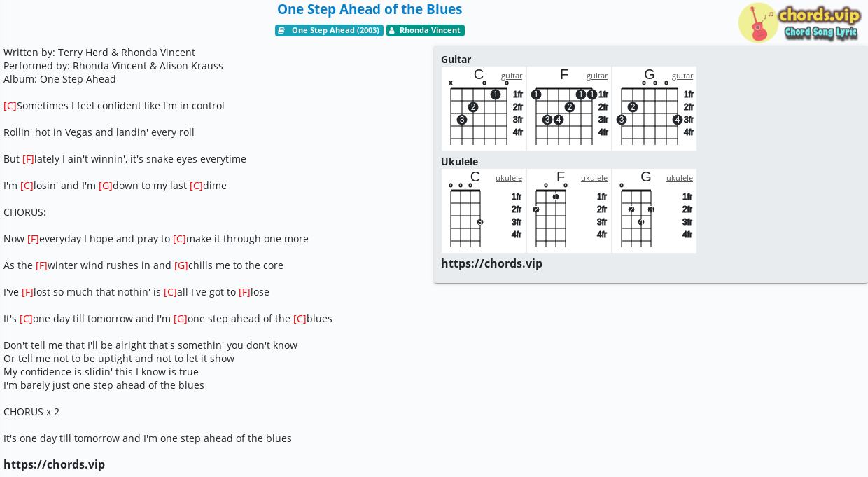Open the ukulele link above the C chord
This screenshot has height=477, width=868.
click(x=509, y=178)
